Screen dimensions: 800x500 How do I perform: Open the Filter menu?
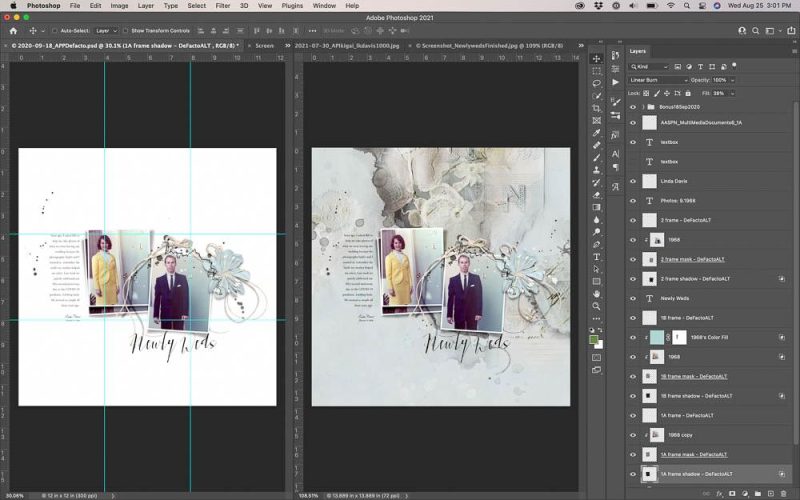(222, 6)
